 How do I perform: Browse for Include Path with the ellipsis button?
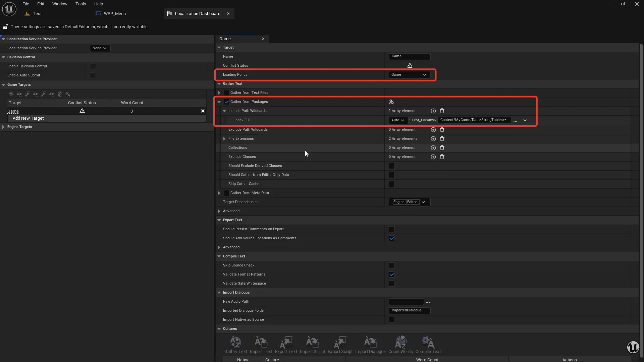tap(515, 120)
